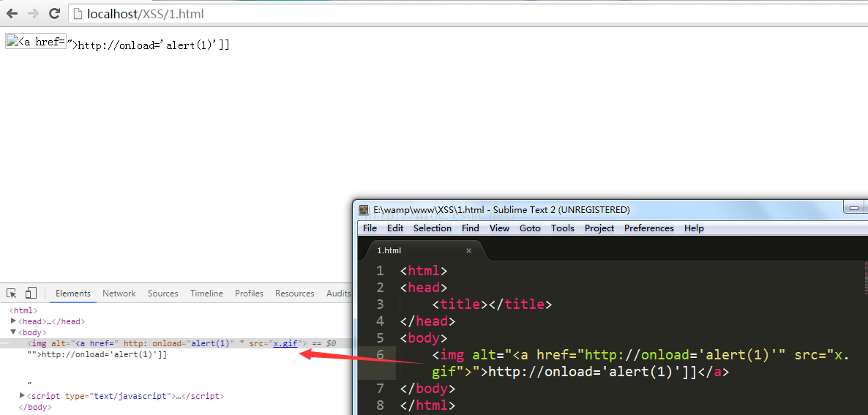Click the Sublime Text title bar icon
This screenshot has width=868, height=415.
pos(364,210)
